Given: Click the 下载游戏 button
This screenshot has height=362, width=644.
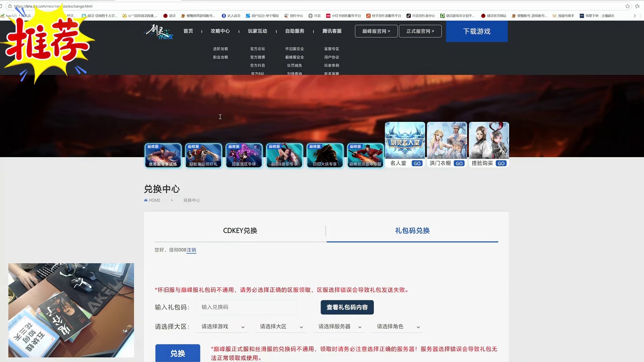Looking at the screenshot, I should (477, 31).
